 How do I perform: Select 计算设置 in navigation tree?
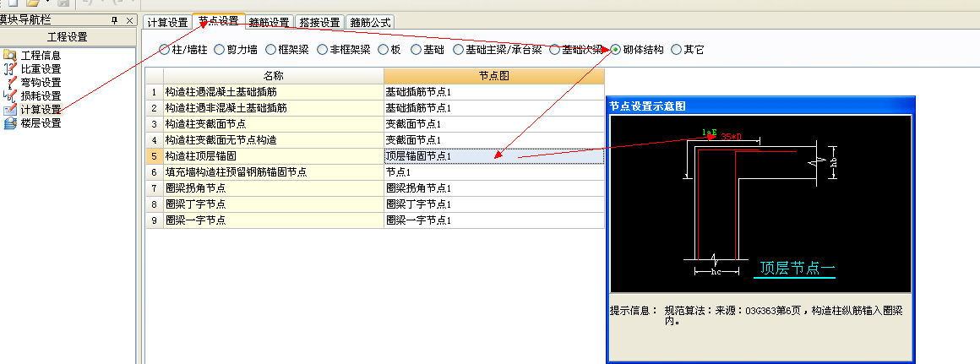(41, 109)
